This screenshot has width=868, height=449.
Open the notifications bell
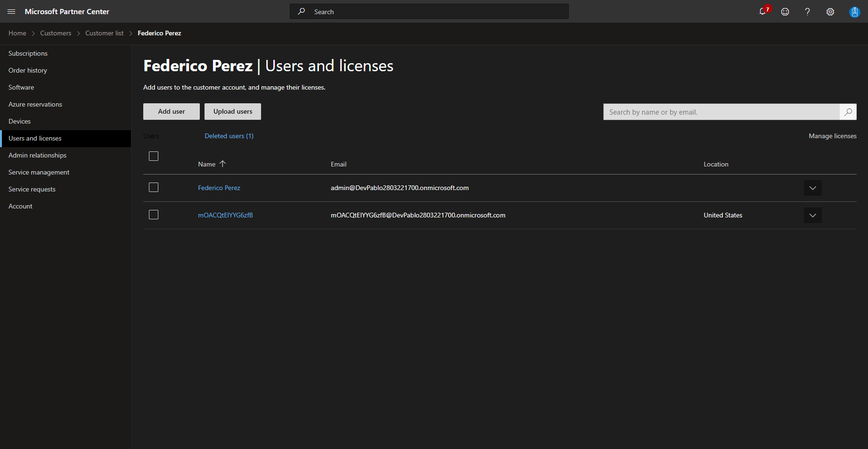(x=763, y=11)
